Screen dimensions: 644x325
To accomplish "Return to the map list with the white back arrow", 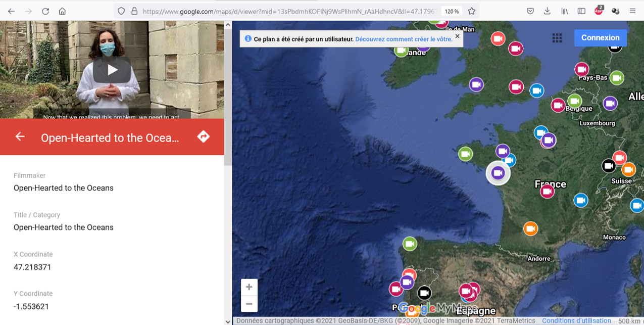I will tap(20, 136).
